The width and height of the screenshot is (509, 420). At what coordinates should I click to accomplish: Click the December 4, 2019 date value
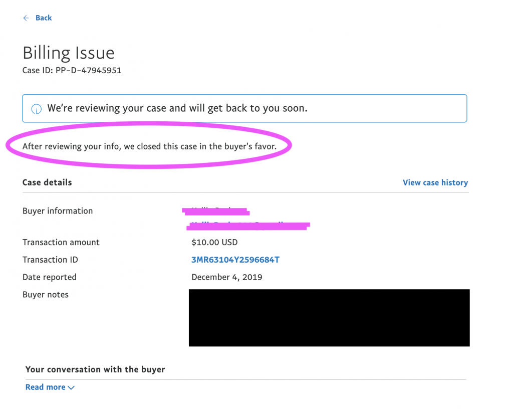tap(227, 277)
